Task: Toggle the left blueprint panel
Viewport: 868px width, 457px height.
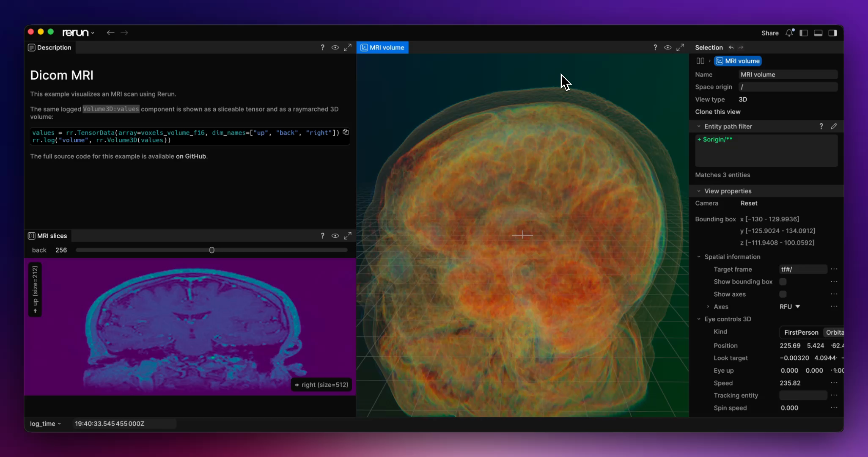Action: tap(804, 33)
